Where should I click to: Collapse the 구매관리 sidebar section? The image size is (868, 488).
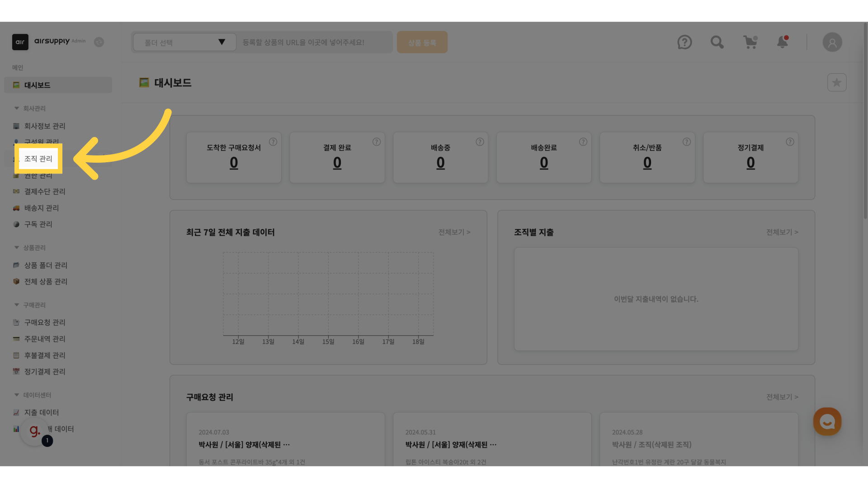click(x=17, y=305)
